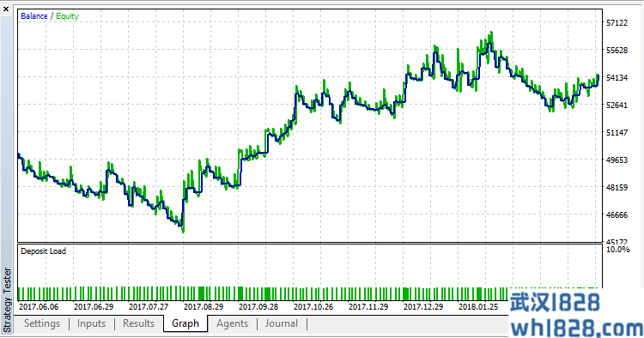Viewport: 644px width, 338px height.
Task: Click the Equity legend label
Action: tap(67, 16)
